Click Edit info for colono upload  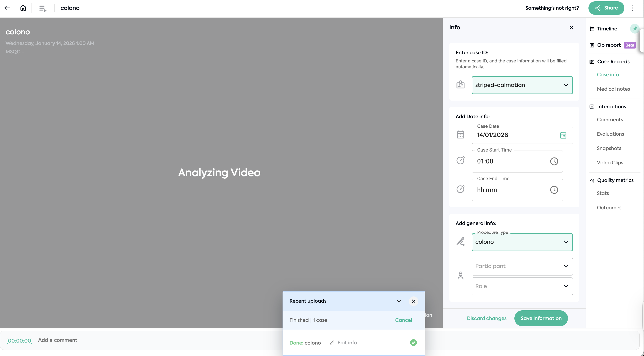coord(347,343)
